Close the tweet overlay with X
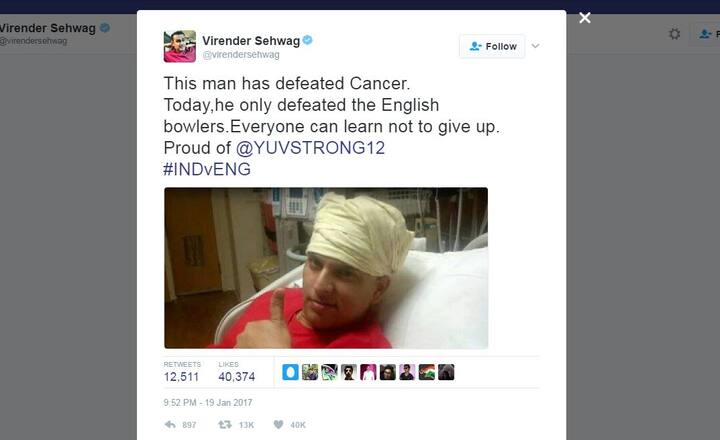 585,18
